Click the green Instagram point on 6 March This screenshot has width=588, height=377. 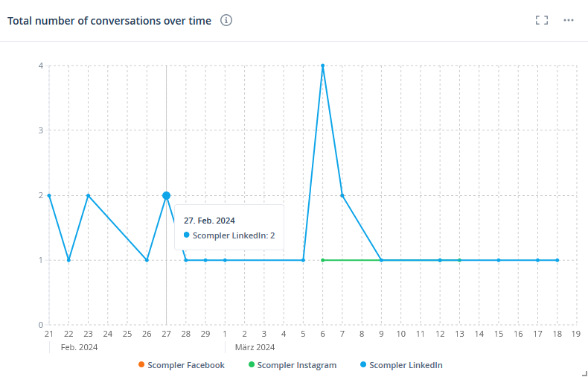[x=322, y=260]
